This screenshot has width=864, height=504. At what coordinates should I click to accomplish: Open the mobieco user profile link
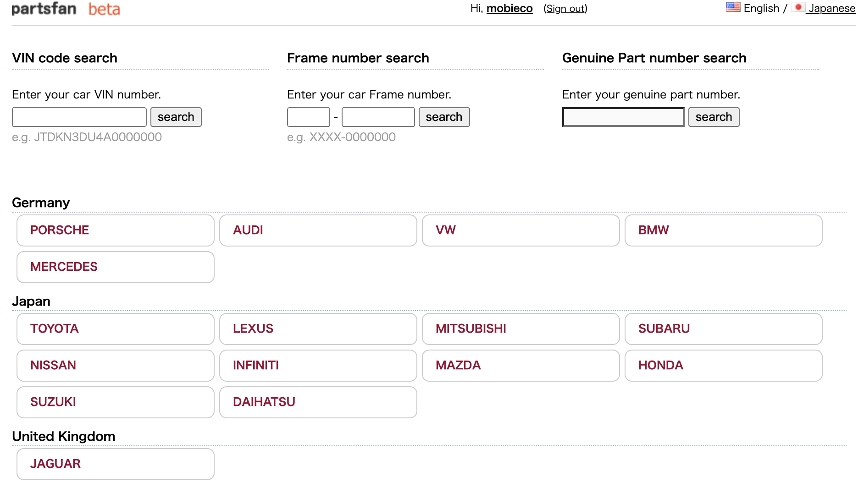(510, 8)
